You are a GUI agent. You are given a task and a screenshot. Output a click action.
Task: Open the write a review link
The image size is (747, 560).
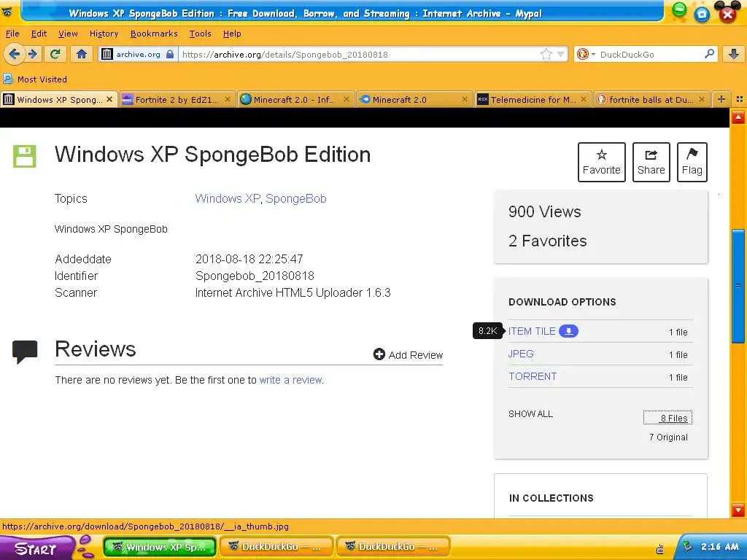pos(290,380)
